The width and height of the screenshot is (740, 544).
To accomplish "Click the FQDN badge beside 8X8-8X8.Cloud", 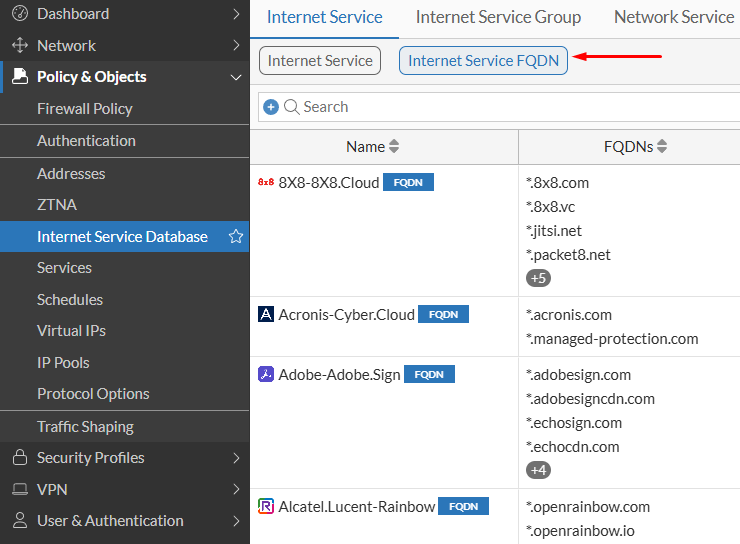I will (x=408, y=182).
